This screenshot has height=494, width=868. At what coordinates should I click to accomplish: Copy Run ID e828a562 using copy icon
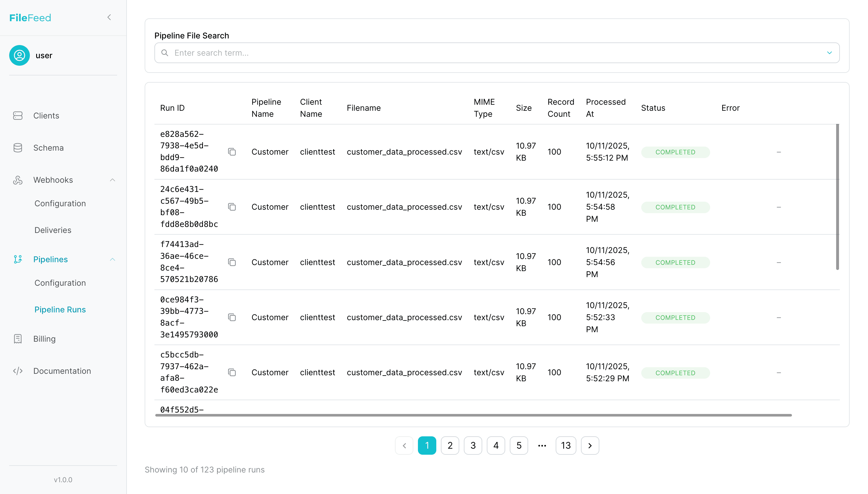232,152
